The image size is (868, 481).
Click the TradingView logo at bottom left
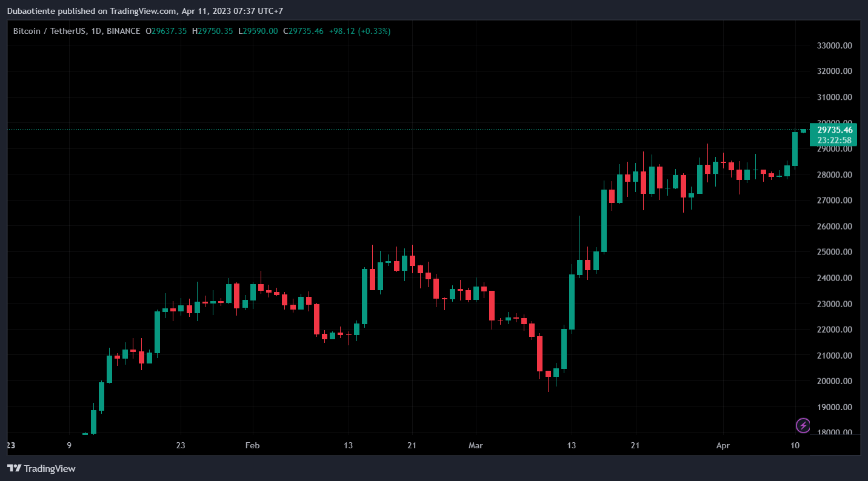point(41,468)
